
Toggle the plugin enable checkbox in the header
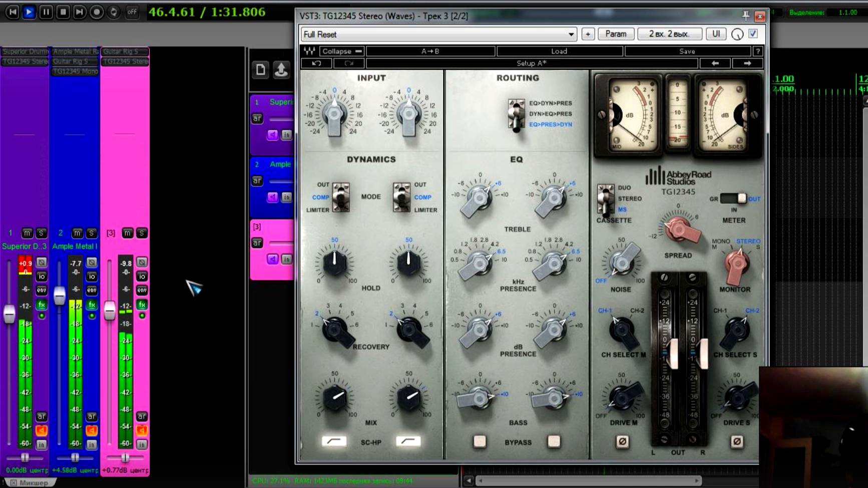coord(753,34)
